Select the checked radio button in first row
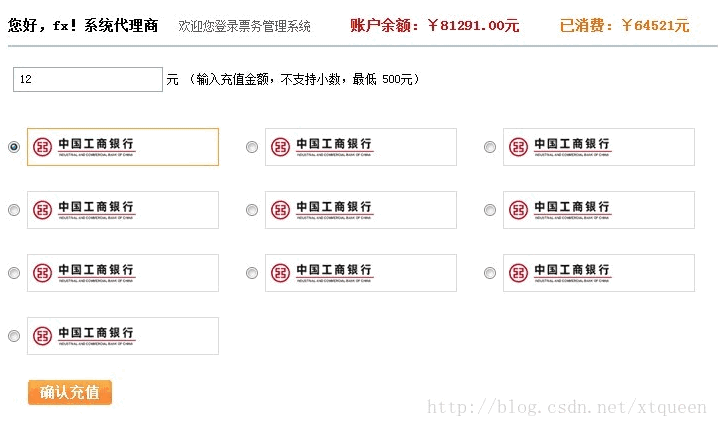 tap(13, 147)
